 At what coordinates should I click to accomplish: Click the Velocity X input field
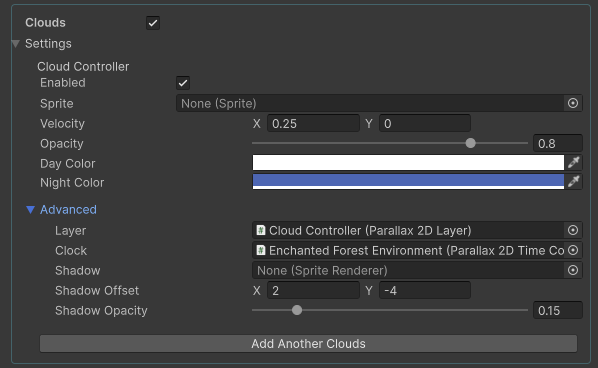pyautogui.click(x=313, y=124)
